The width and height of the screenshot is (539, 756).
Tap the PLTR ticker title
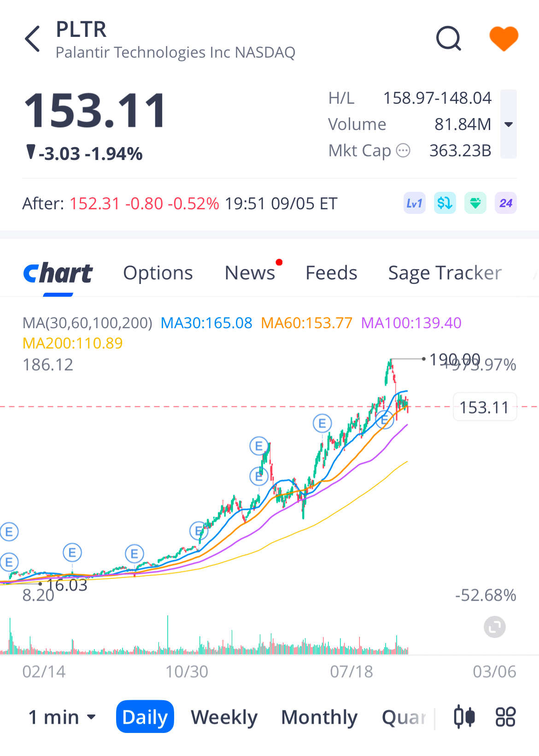[x=81, y=30]
